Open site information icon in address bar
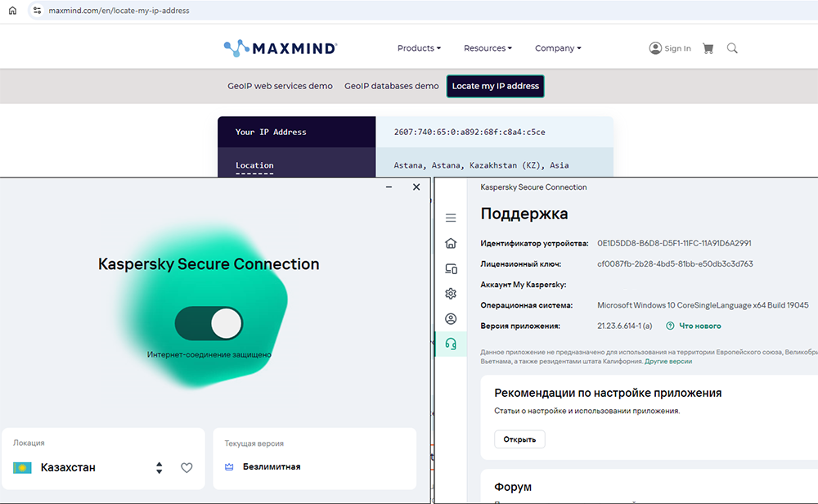The height and width of the screenshot is (504, 818). [x=37, y=11]
